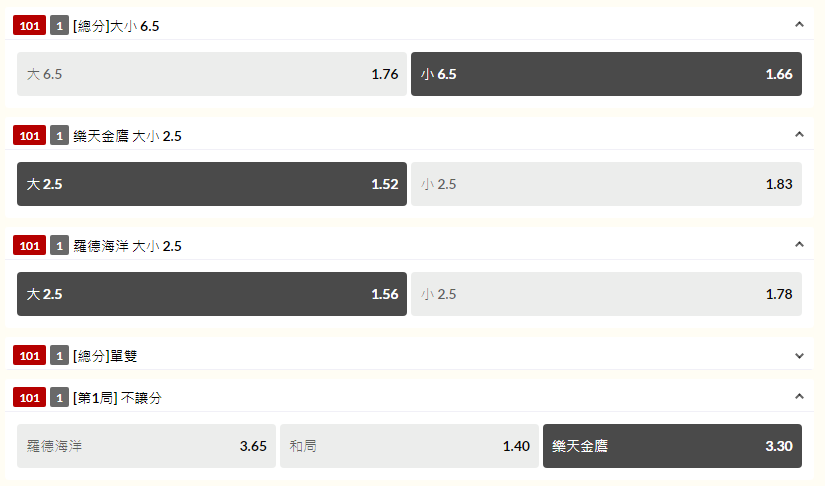Pick 羅德海洋 first inning at 3.65
The width and height of the screenshot is (825, 486).
pos(146,446)
